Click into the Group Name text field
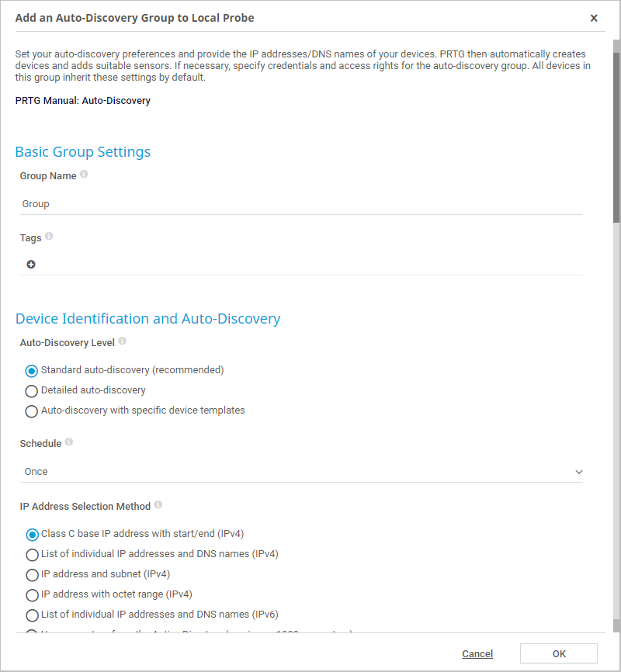Screen dimensions: 621x672 (x=301, y=204)
